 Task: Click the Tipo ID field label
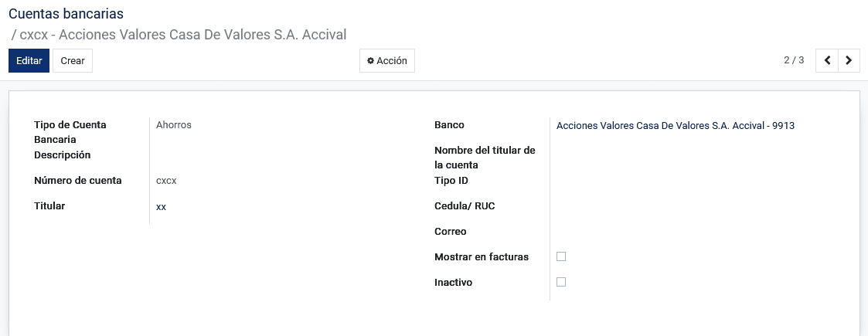click(451, 181)
